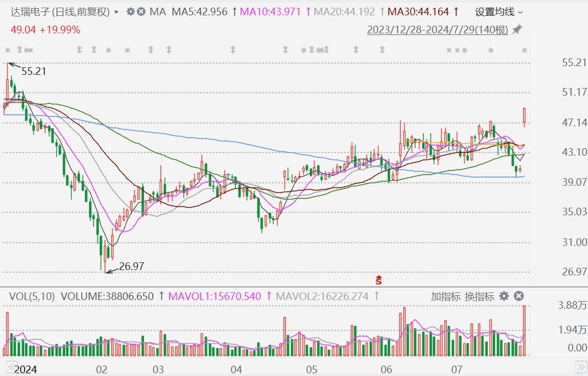Viewport: 588px width, 376px height.
Task: Click the MA20:44.192 value
Action: (344, 12)
